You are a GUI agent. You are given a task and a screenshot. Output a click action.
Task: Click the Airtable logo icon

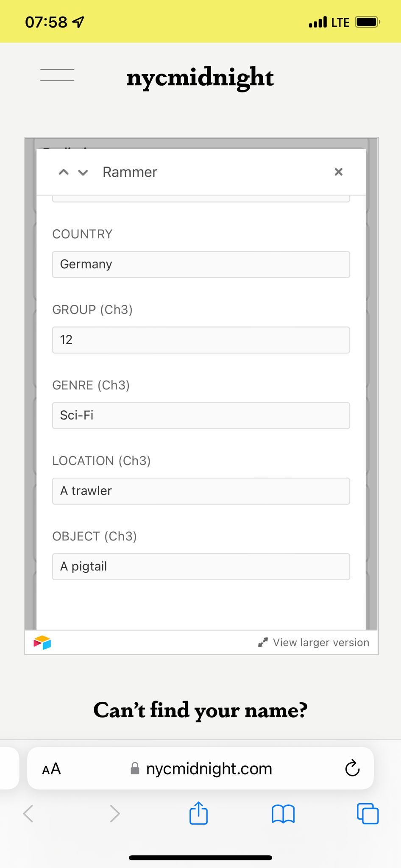point(42,643)
